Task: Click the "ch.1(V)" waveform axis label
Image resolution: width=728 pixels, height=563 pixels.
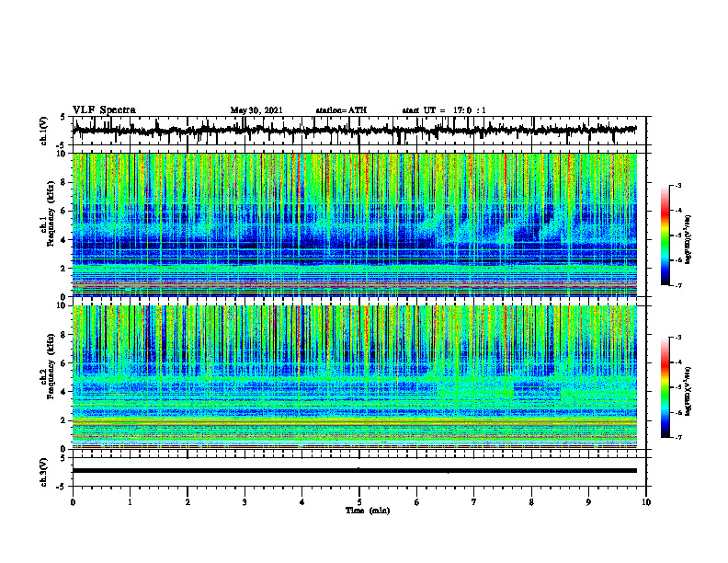Action: tap(44, 131)
